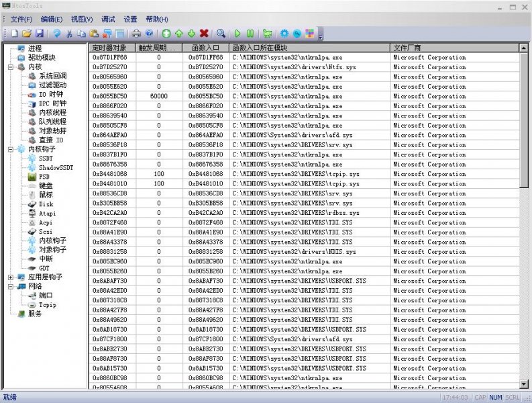This screenshot has width=532, height=403.
Task: Click the list scrollbar up arrow
Action: pyautogui.click(x=523, y=48)
